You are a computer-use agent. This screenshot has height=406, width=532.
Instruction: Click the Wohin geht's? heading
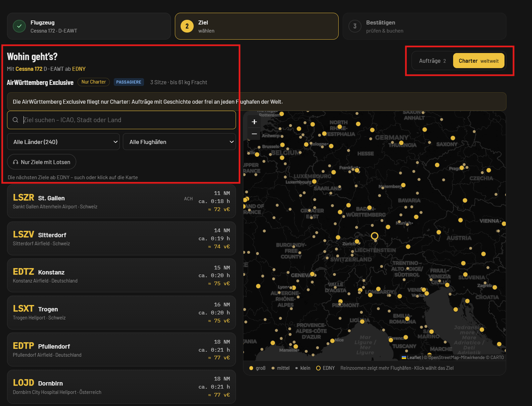32,56
